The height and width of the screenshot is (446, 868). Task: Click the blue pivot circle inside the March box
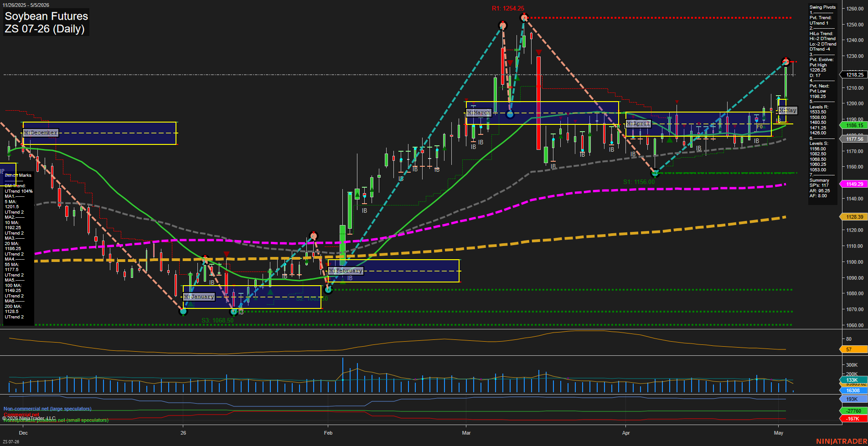[x=510, y=114]
